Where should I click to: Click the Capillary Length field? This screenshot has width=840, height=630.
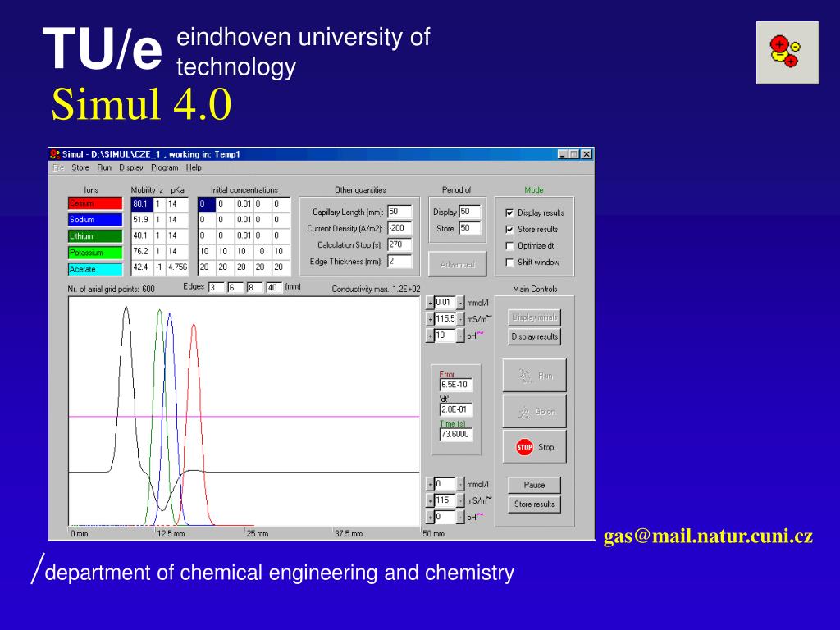click(x=399, y=212)
